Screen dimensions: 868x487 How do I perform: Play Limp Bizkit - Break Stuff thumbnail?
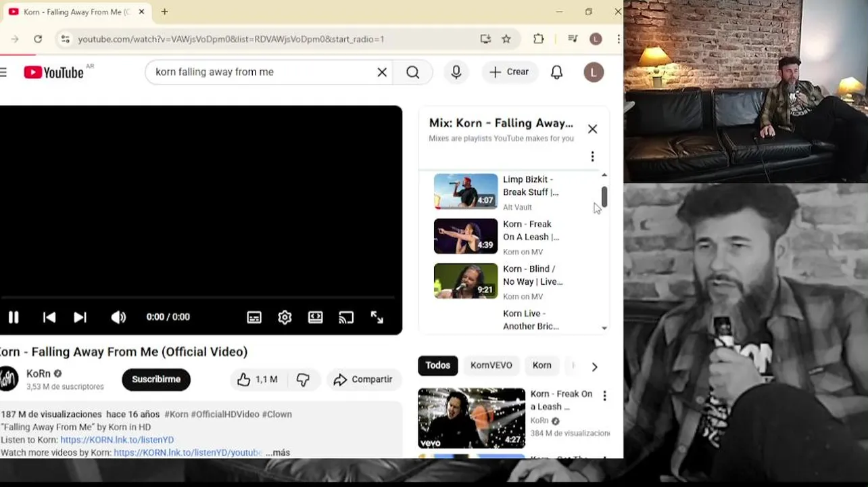coord(465,191)
